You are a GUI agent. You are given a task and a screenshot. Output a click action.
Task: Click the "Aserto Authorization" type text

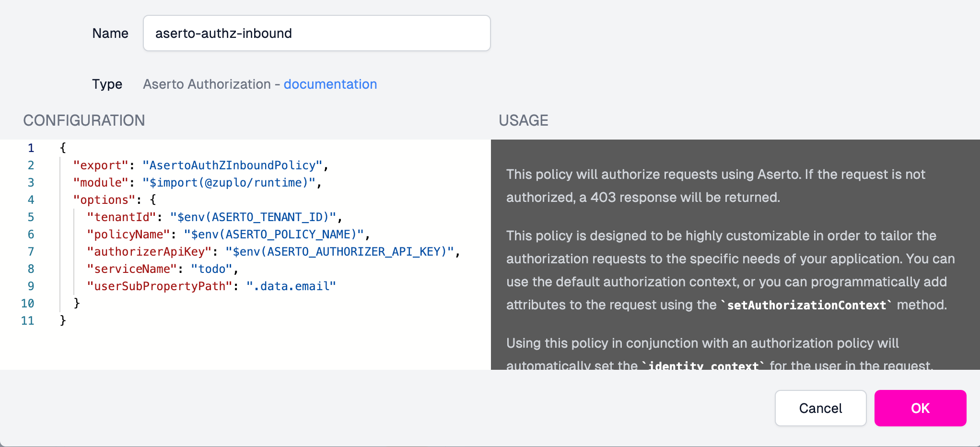point(207,84)
